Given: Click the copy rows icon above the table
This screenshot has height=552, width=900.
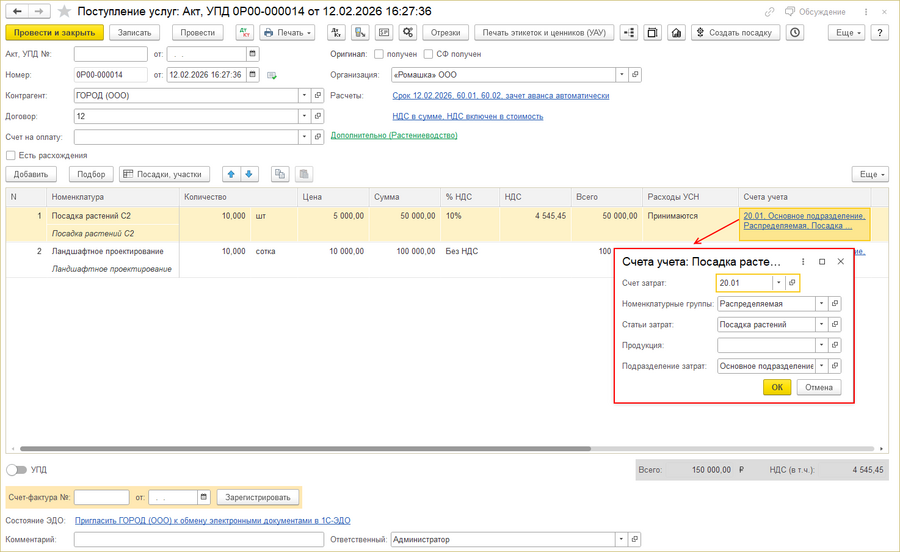Looking at the screenshot, I should click(x=280, y=174).
